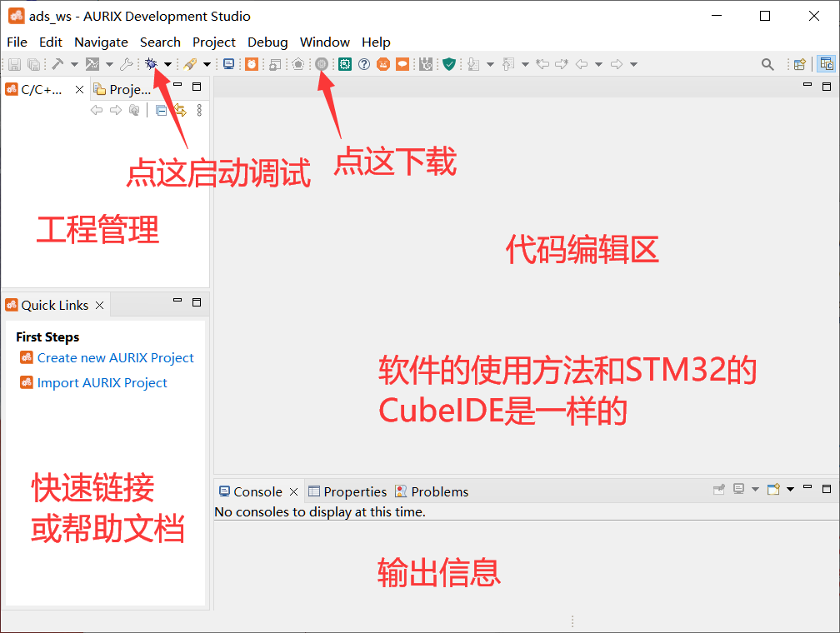Viewport: 840px width, 633px height.
Task: Open the Navigate menu
Action: click(102, 42)
